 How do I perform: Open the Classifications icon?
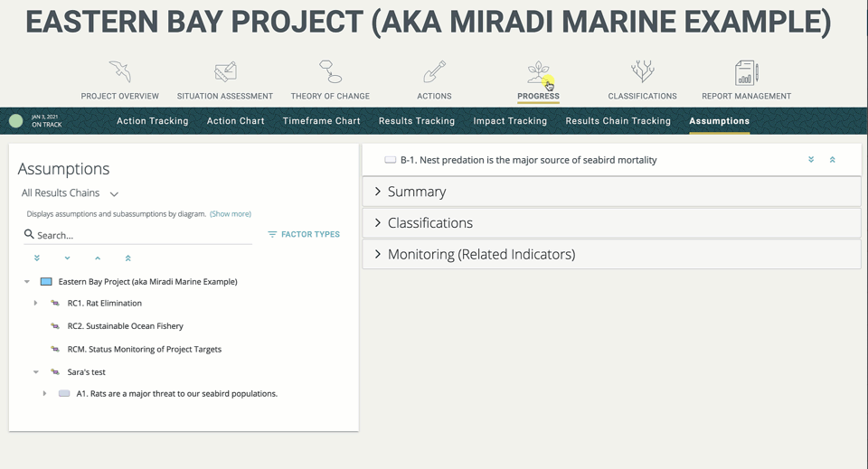(x=642, y=72)
